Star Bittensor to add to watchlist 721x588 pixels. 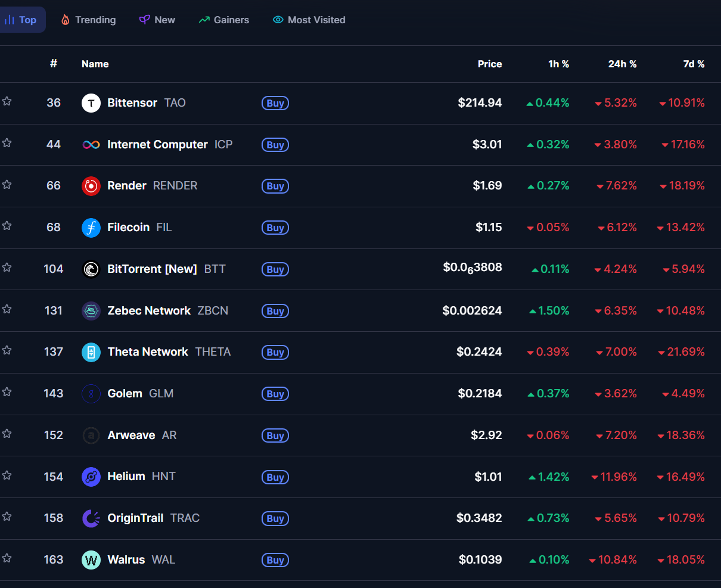click(x=7, y=101)
